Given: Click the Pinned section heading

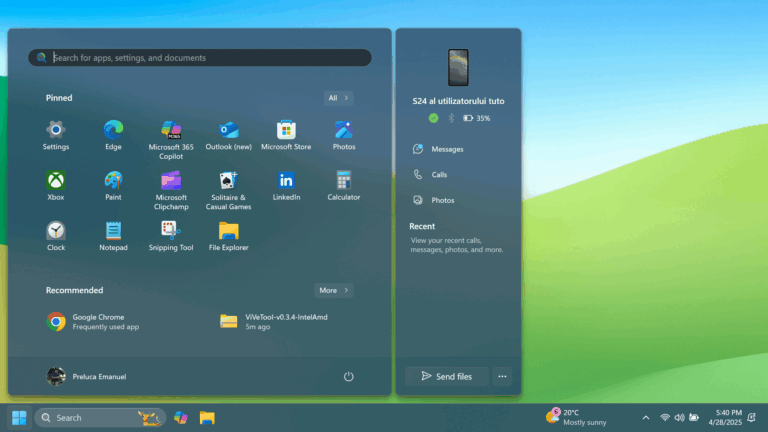Looking at the screenshot, I should pos(59,98).
